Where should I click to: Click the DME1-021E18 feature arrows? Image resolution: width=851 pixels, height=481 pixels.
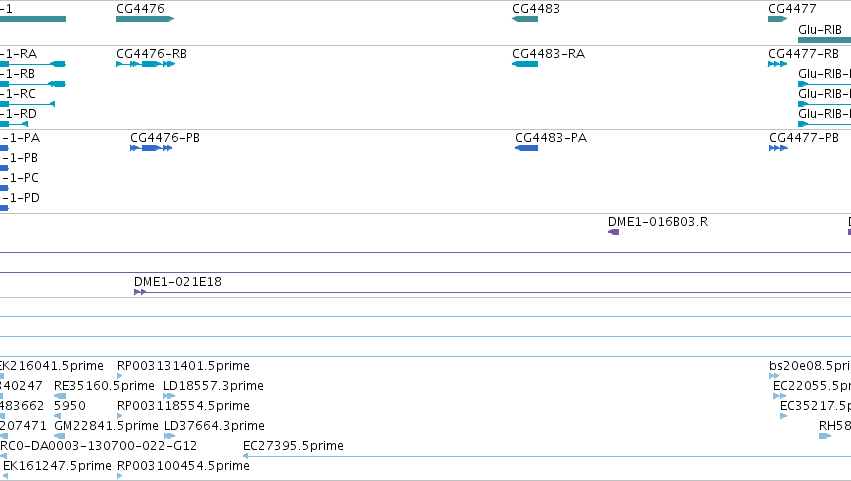(140, 292)
